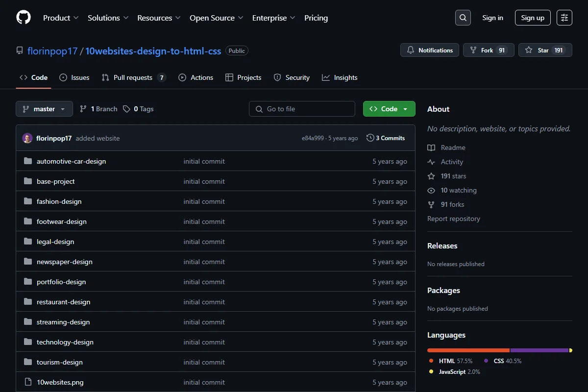
Task: Expand the Open Source menu
Action: click(x=217, y=18)
